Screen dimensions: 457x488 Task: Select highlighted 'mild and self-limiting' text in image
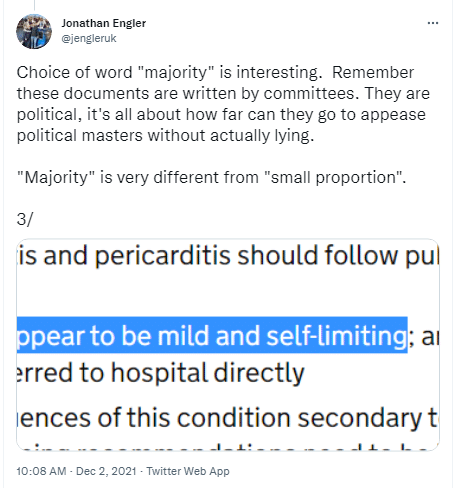click(x=282, y=335)
